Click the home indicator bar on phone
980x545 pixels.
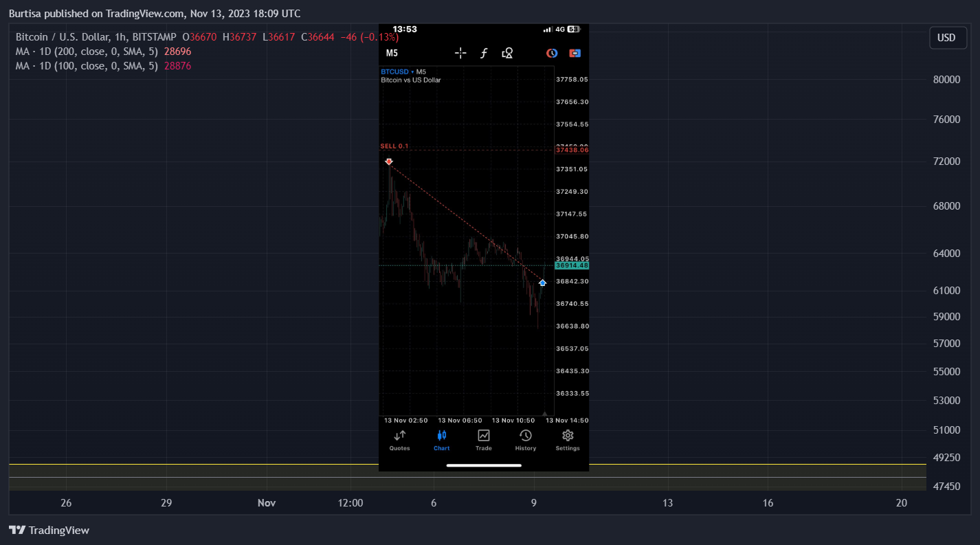click(484, 465)
